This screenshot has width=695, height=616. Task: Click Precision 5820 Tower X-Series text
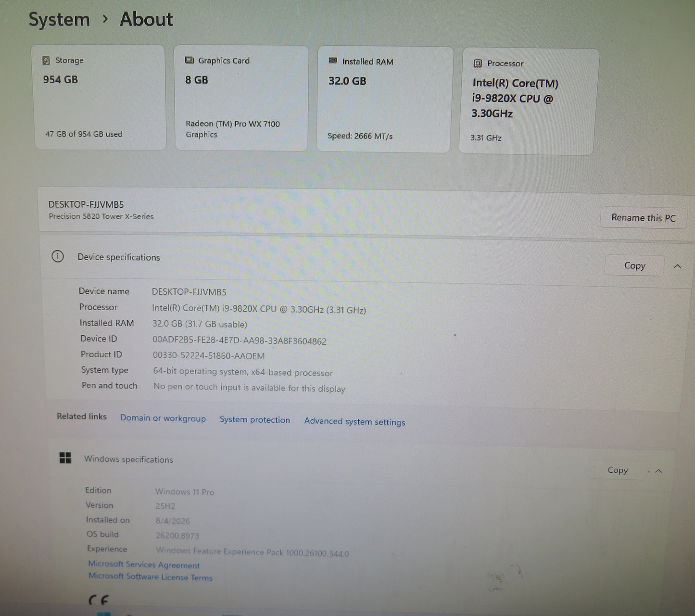click(101, 216)
